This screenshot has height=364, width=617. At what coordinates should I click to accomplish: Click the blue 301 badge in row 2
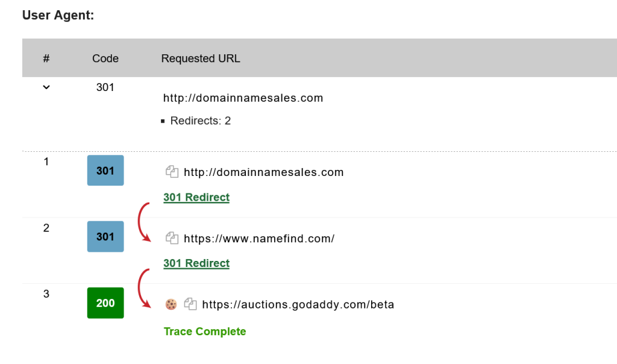point(105,237)
